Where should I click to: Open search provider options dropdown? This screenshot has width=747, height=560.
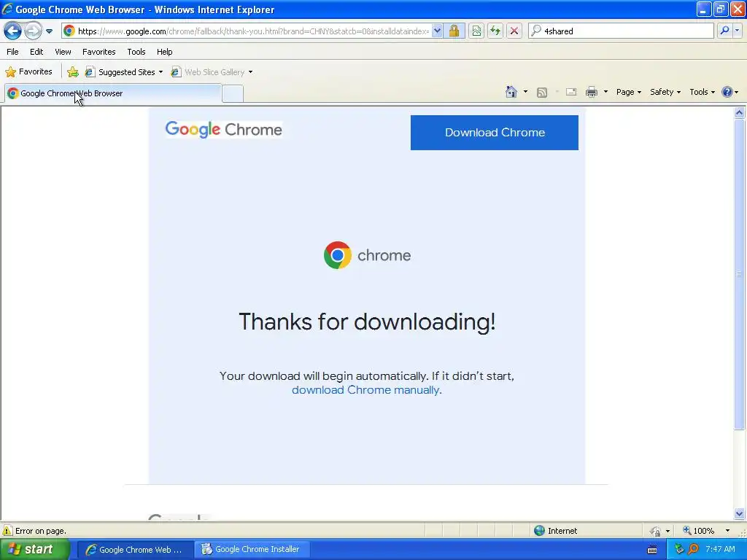738,31
